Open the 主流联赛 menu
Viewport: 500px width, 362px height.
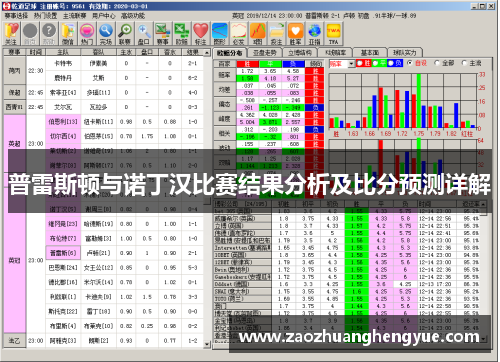click(x=74, y=16)
